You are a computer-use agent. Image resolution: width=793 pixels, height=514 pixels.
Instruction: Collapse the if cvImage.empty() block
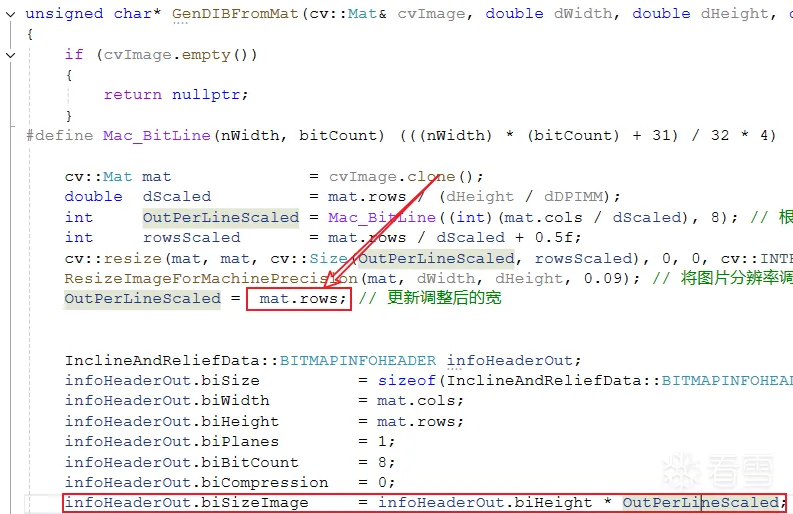tap(10, 55)
